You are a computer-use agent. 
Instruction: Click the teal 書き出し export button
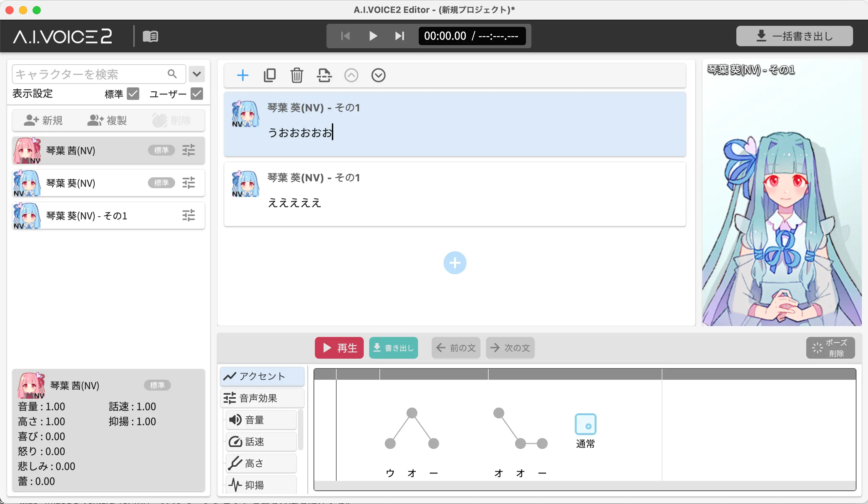coord(393,347)
